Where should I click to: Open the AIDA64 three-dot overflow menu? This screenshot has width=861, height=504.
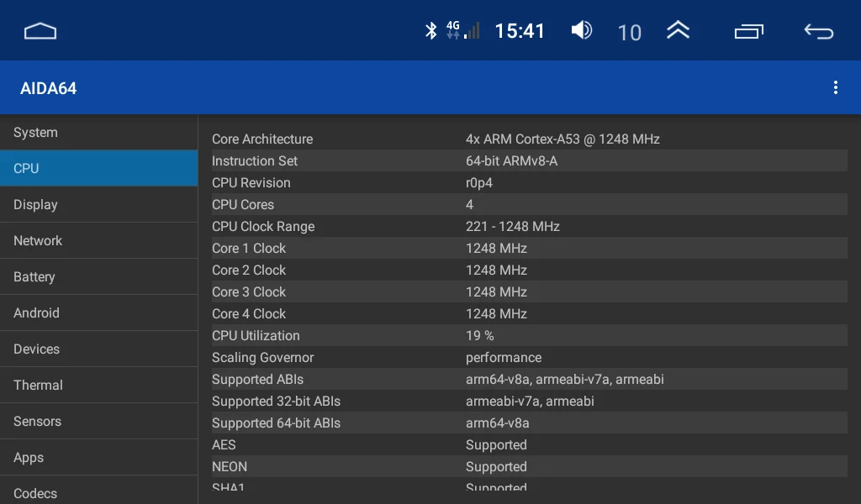[x=835, y=87]
